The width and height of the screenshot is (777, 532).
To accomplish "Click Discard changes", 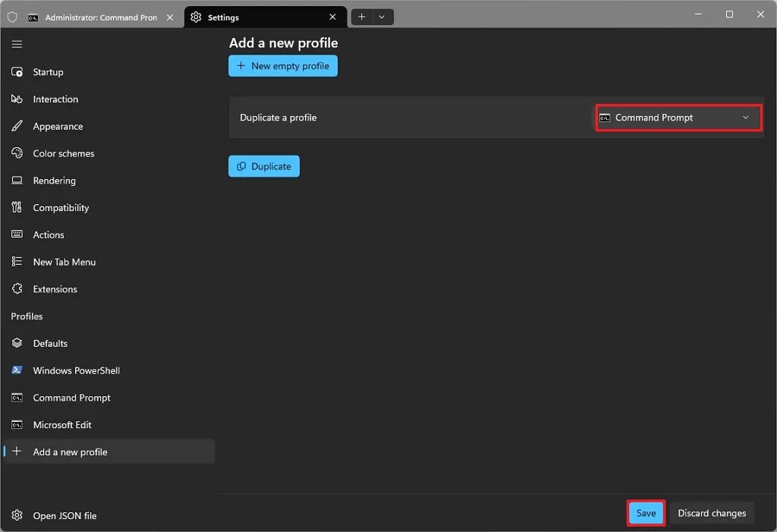I will [x=712, y=513].
